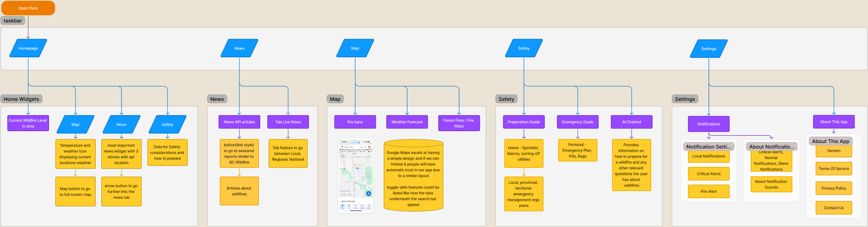Select the Weather Forecast purple box
This screenshot has height=227, width=868.
click(x=407, y=122)
